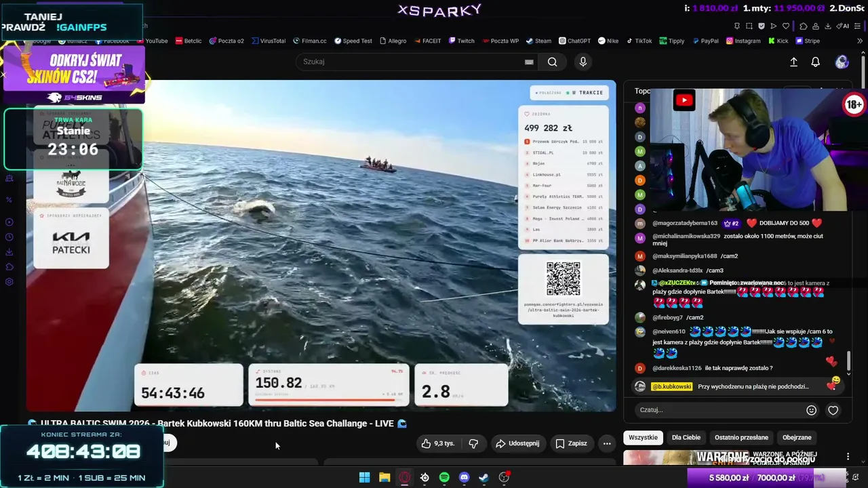
Task: Click the browser downloads icon in toolbar
Action: (x=828, y=26)
